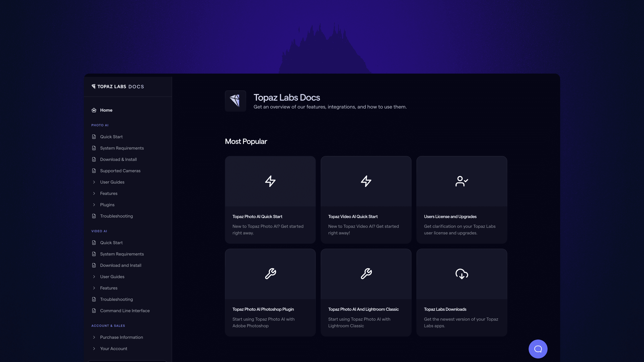Expand User Guides under Photo AI

[x=112, y=182]
